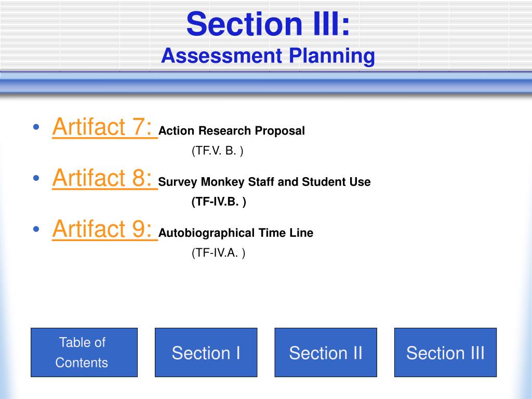Click 'Survey Monkey Staff and Student Use' text

pos(264,182)
